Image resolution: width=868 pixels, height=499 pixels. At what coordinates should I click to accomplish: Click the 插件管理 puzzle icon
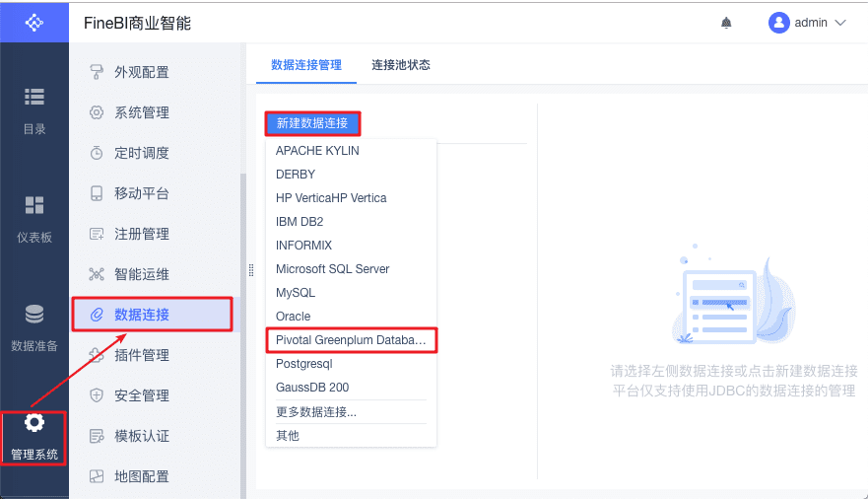[x=97, y=355]
